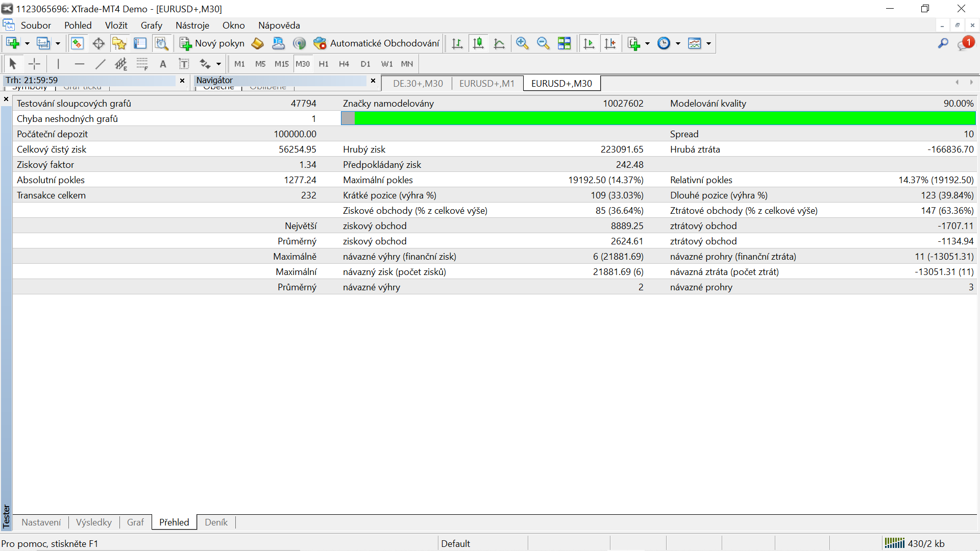Viewport: 980px width, 551px height.
Task: Open a new chart with the plus icon
Action: (13, 43)
